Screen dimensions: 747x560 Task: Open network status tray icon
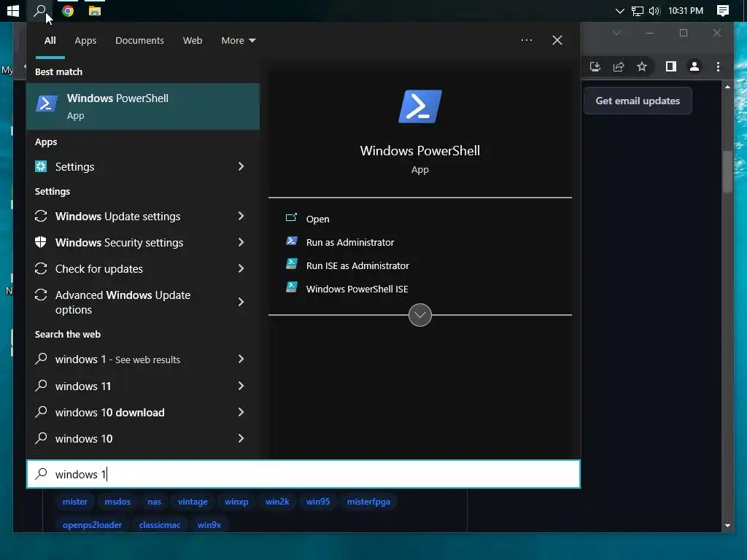coord(637,10)
